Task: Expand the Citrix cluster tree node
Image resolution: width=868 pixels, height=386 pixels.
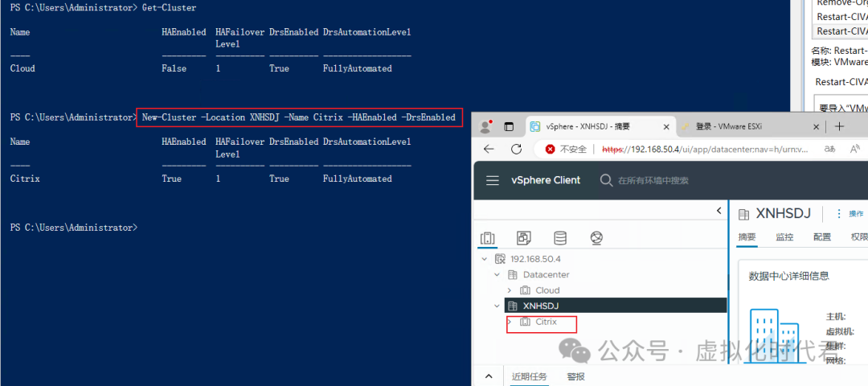Action: click(x=510, y=322)
